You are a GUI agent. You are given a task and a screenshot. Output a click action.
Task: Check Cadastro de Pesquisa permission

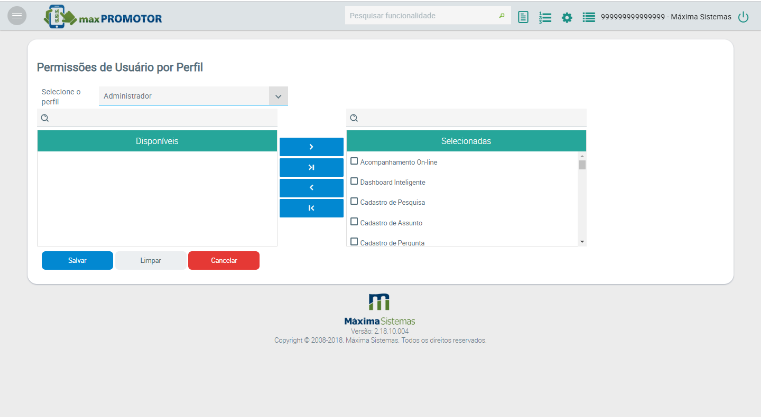coord(354,201)
